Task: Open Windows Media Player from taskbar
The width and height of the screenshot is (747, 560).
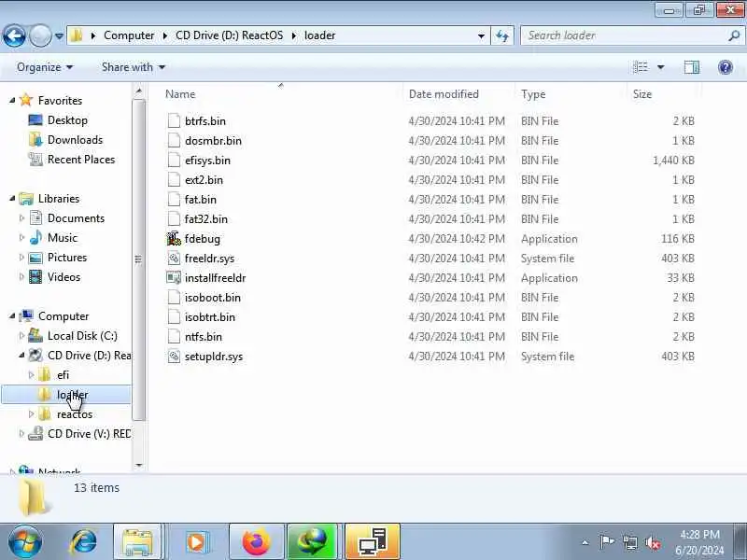Action: [x=195, y=542]
